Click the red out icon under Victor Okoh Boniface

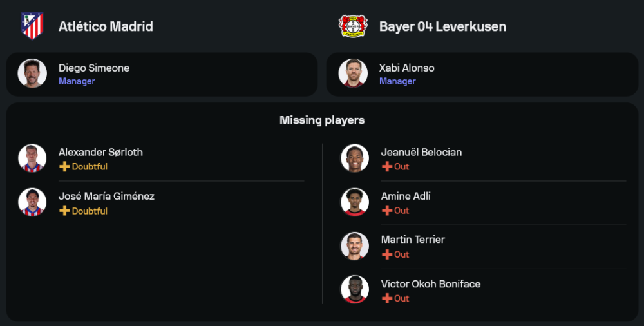point(387,298)
